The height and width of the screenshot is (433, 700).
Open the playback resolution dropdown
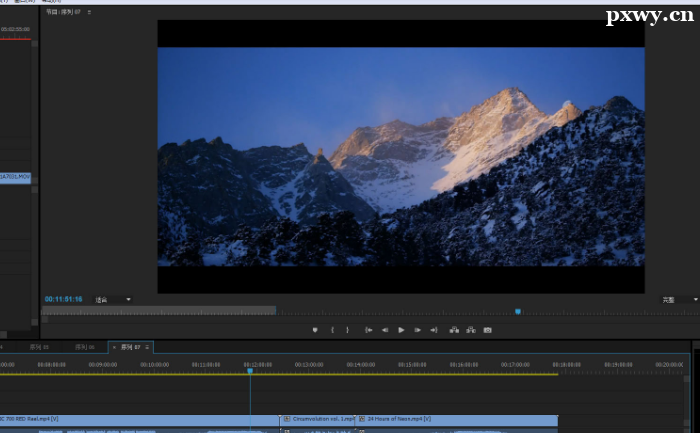point(674,299)
